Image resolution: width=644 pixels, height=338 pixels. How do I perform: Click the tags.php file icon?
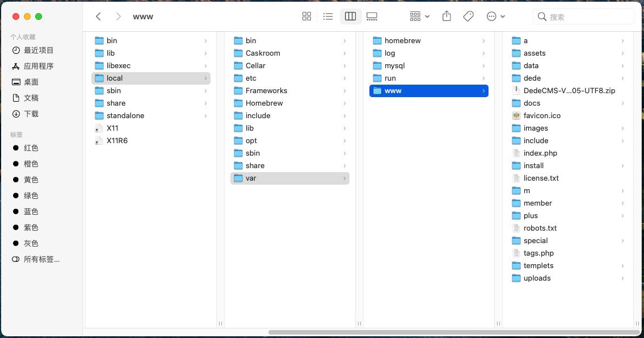[516, 253]
